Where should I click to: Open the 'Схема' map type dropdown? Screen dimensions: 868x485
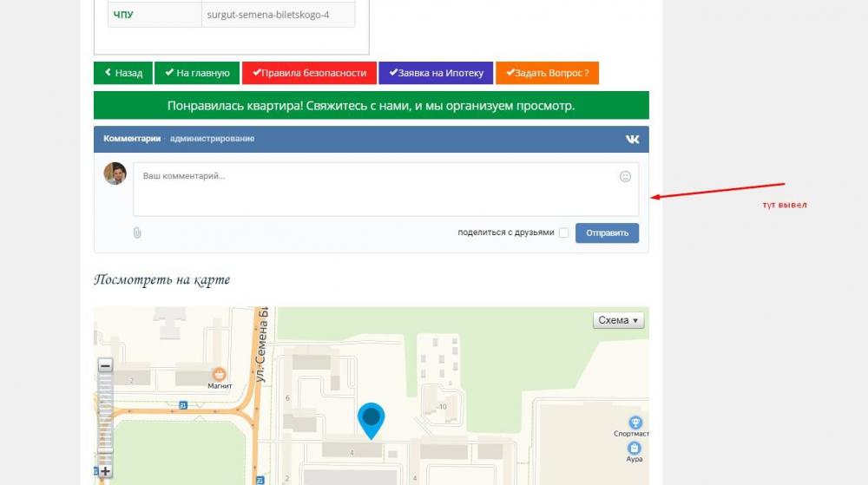[618, 320]
